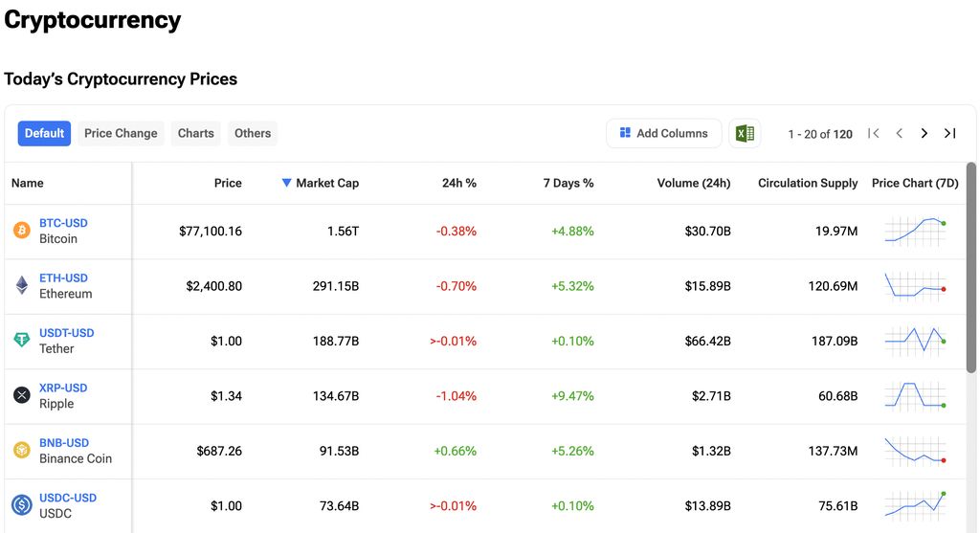The image size is (980, 533).
Task: Sort by the 24h % column header
Action: (458, 183)
